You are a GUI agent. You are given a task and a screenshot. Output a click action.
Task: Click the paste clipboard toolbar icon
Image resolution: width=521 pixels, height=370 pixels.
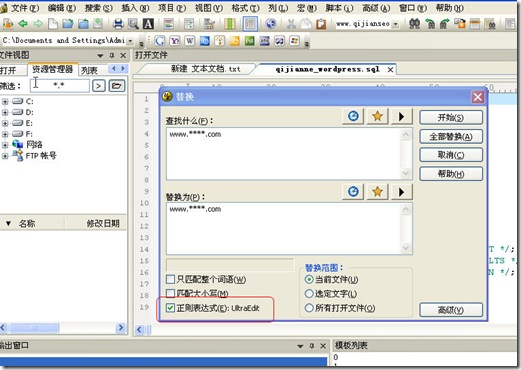321,24
